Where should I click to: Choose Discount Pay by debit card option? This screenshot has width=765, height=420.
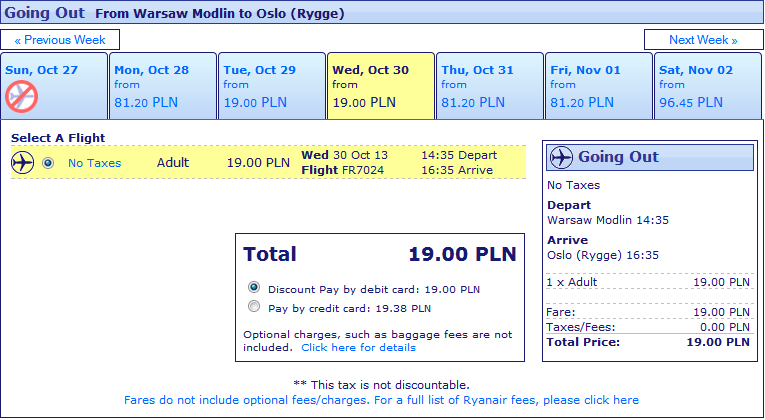(254, 287)
